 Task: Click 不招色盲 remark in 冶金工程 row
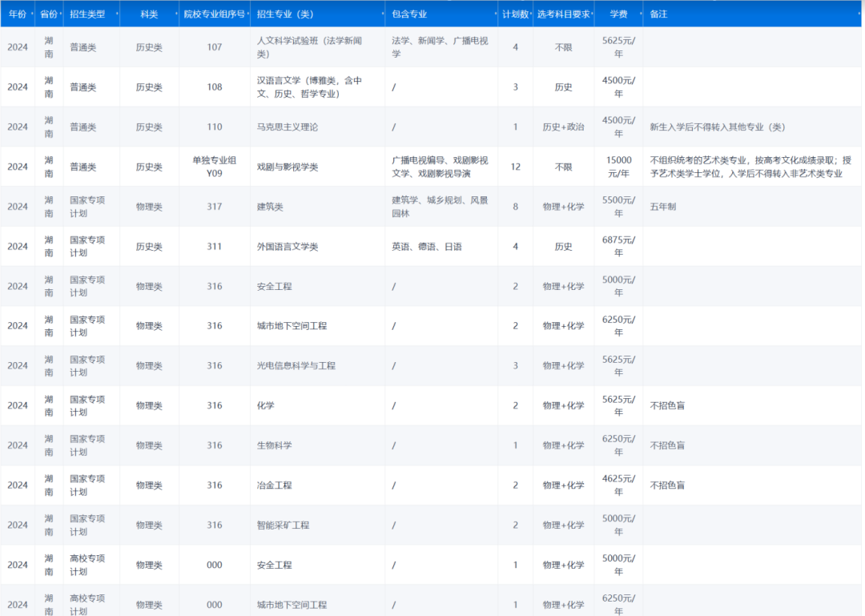(x=667, y=485)
